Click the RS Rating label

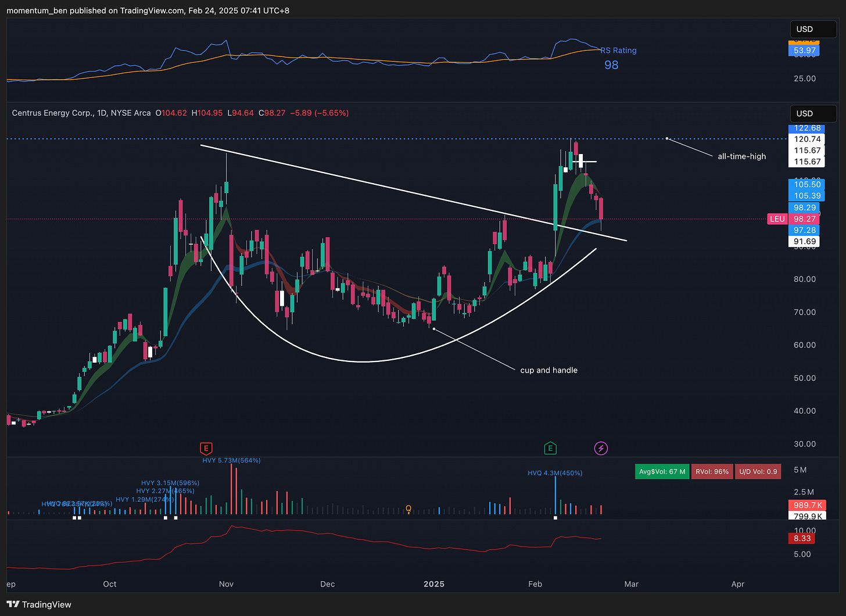coord(619,51)
